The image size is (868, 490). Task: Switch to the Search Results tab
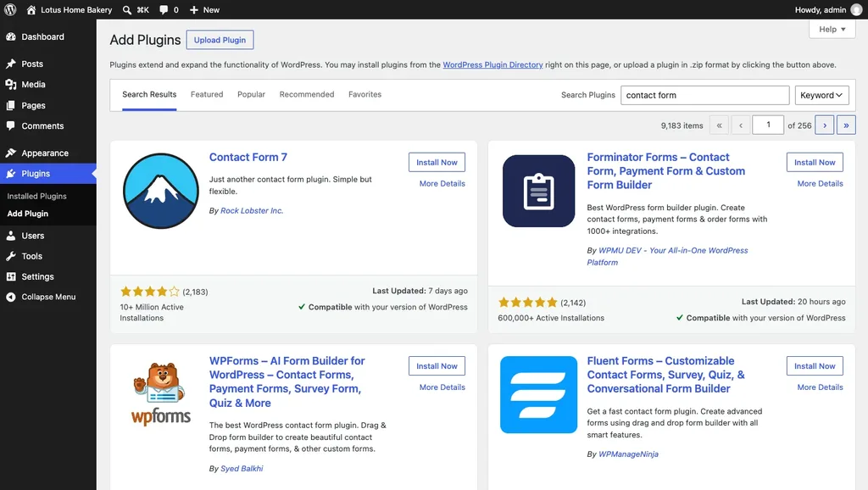point(149,95)
